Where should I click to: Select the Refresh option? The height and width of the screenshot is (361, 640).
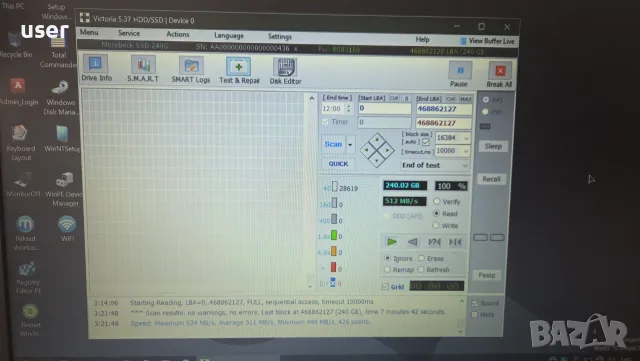pos(421,270)
